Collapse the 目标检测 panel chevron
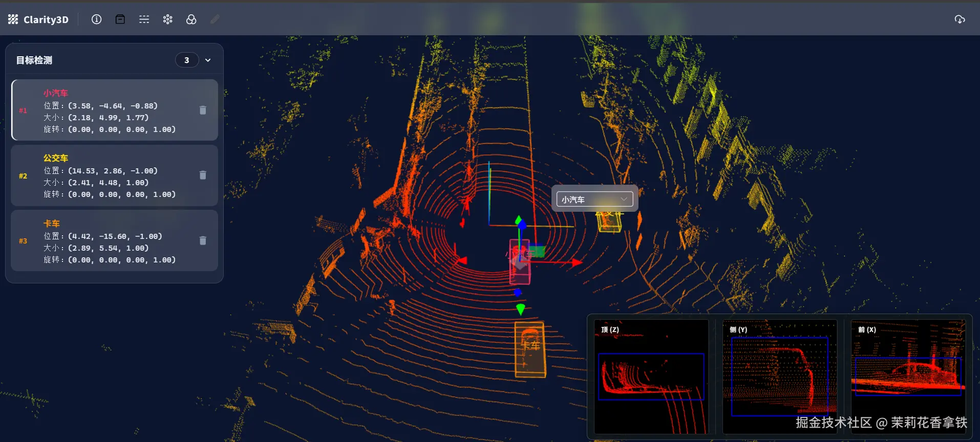 coord(208,60)
